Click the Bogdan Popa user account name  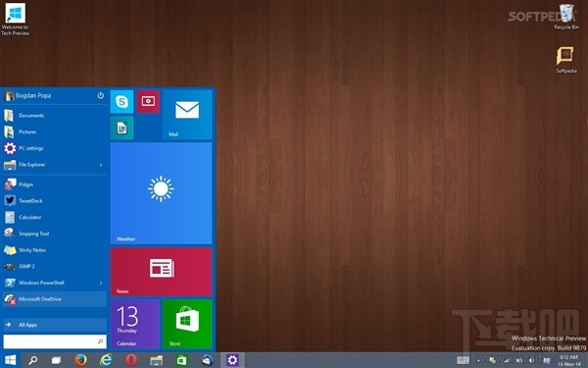[x=33, y=96]
